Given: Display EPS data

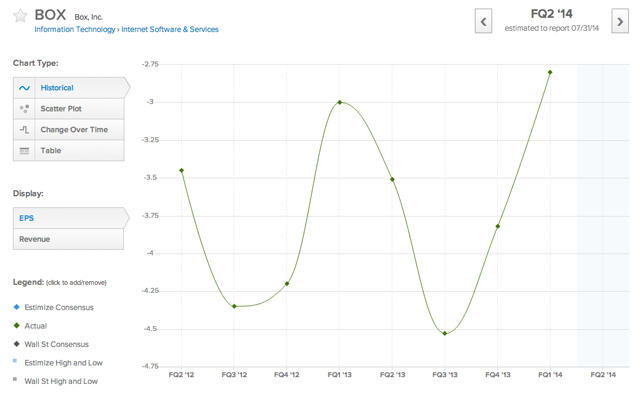Looking at the screenshot, I should [71, 218].
